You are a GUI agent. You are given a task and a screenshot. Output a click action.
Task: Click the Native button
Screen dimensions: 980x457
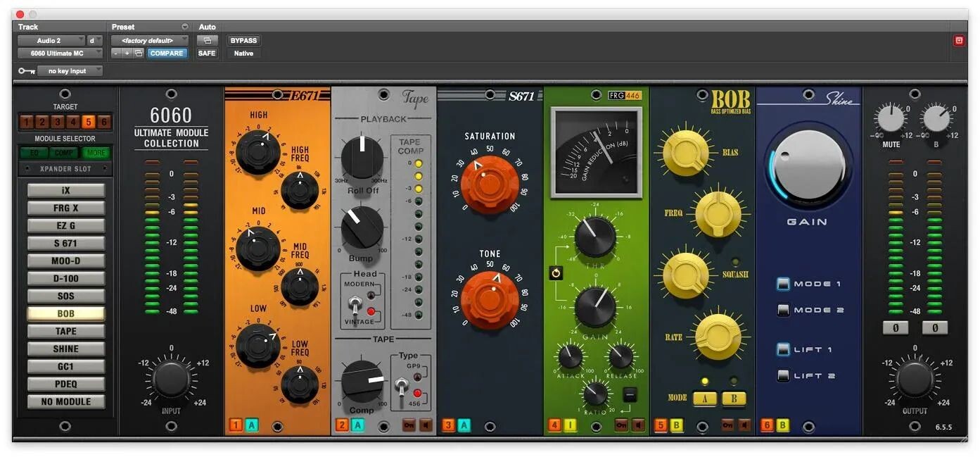243,53
